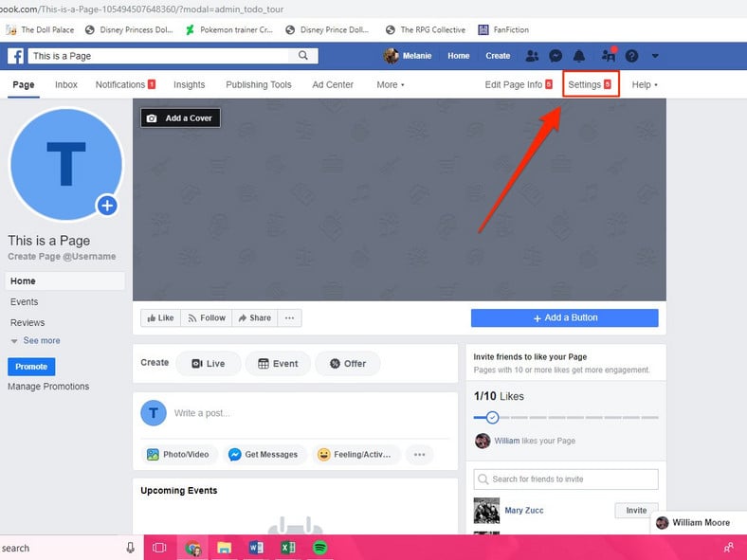
Task: Select Home in left sidebar
Action: click(65, 281)
